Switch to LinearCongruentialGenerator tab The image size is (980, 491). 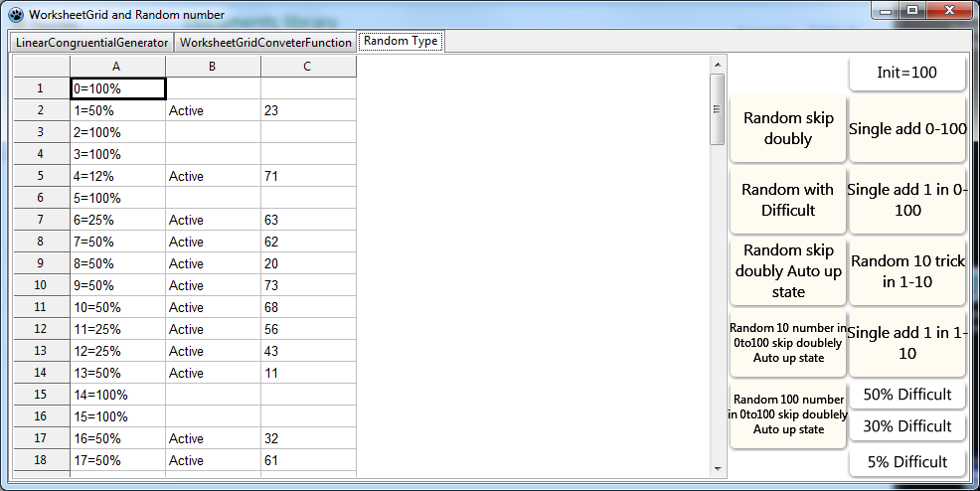point(91,43)
